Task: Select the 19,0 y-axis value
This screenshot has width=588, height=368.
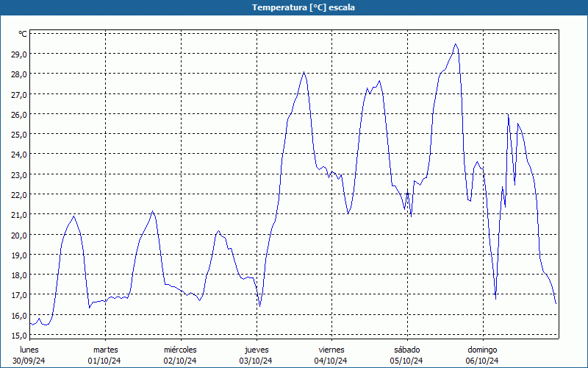Action: point(20,255)
